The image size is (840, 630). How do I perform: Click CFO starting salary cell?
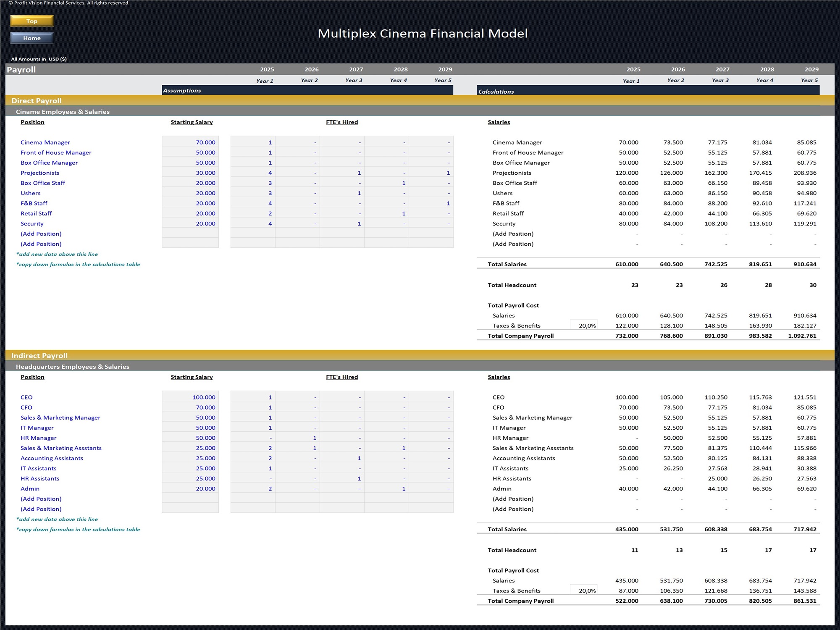(x=190, y=407)
